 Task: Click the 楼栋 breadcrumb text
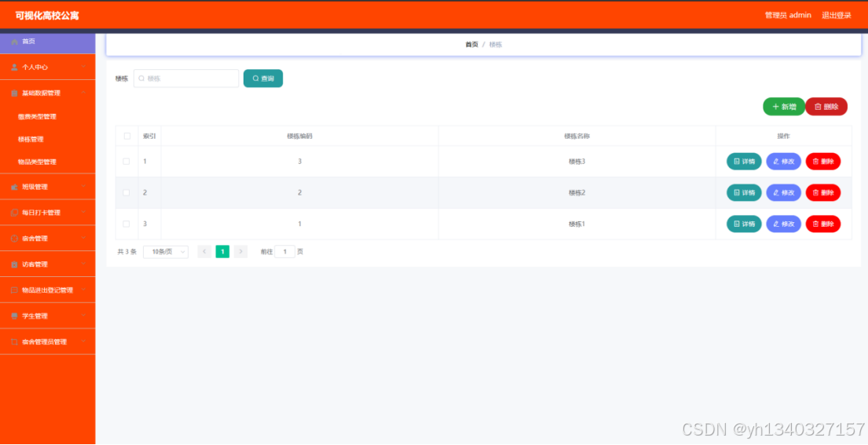pyautogui.click(x=496, y=45)
